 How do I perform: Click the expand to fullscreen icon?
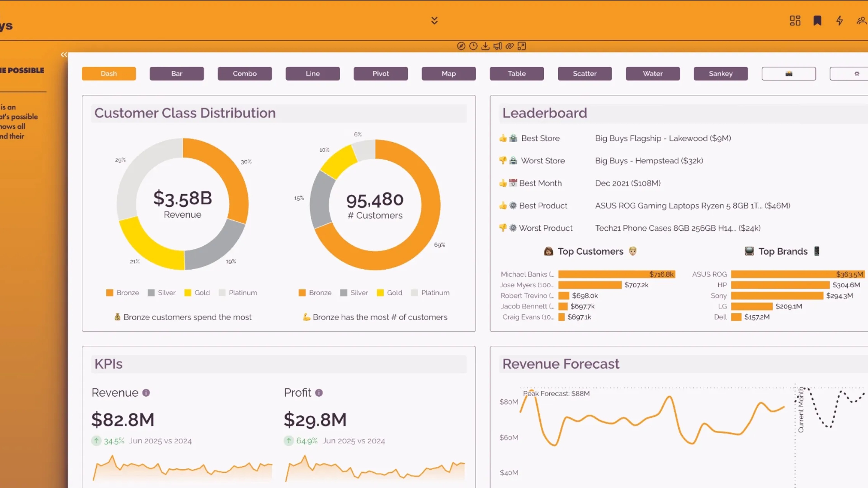coord(522,46)
